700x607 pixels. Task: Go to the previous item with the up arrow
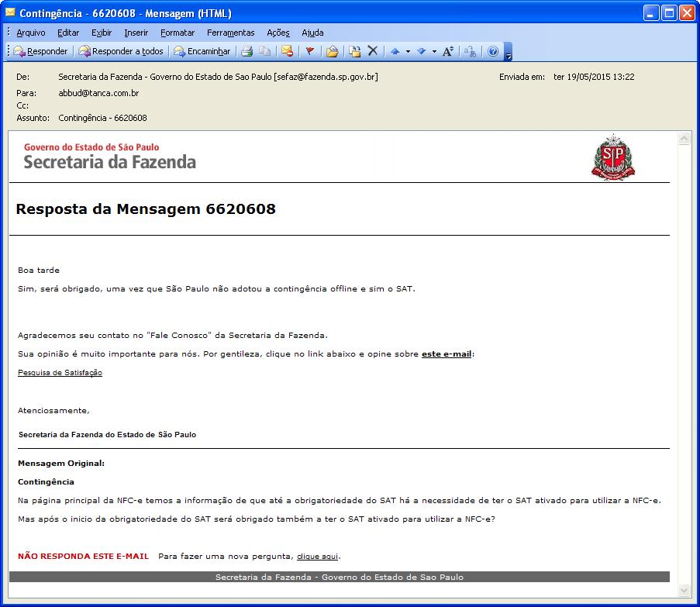[x=395, y=51]
